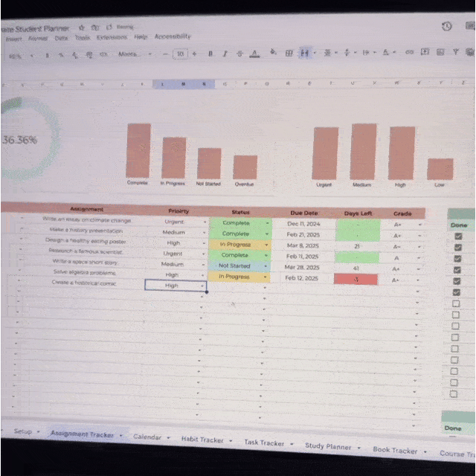476x476 pixels.
Task: Tick the first empty Done checkbox
Action: point(457,303)
